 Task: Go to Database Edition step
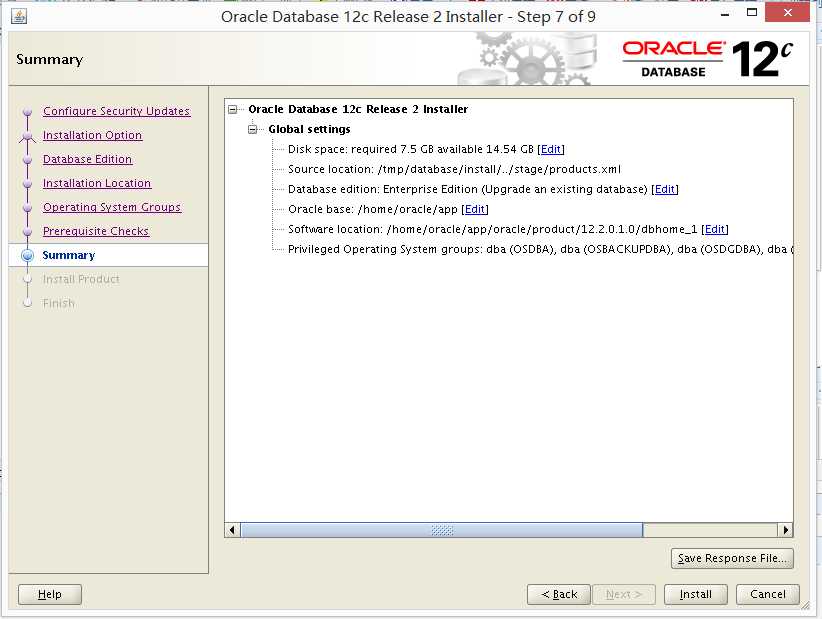pyautogui.click(x=88, y=159)
